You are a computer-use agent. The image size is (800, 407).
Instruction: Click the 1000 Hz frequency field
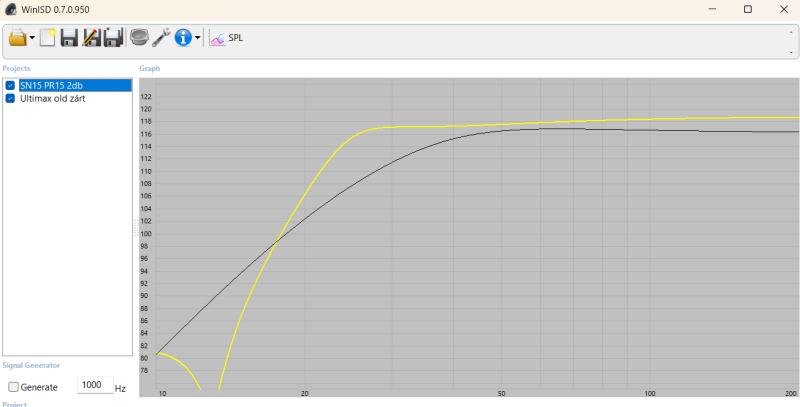click(x=95, y=385)
